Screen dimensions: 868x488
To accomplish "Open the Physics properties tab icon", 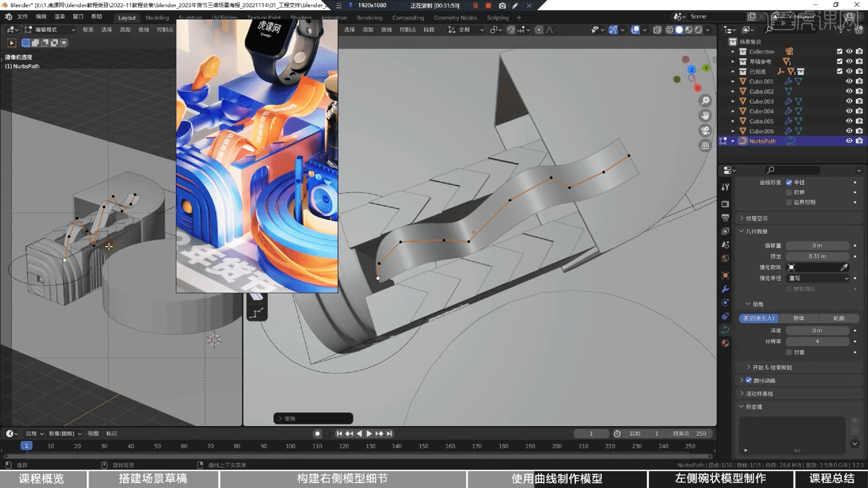I will coord(725,302).
